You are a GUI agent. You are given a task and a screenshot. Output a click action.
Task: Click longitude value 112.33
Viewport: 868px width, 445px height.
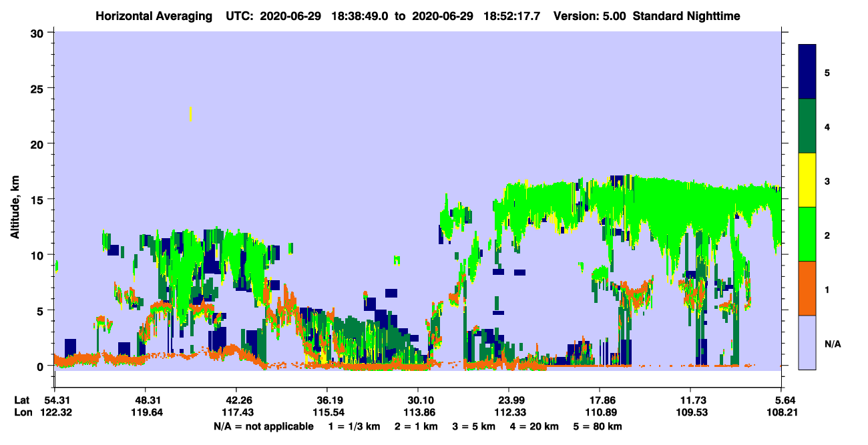pos(509,413)
